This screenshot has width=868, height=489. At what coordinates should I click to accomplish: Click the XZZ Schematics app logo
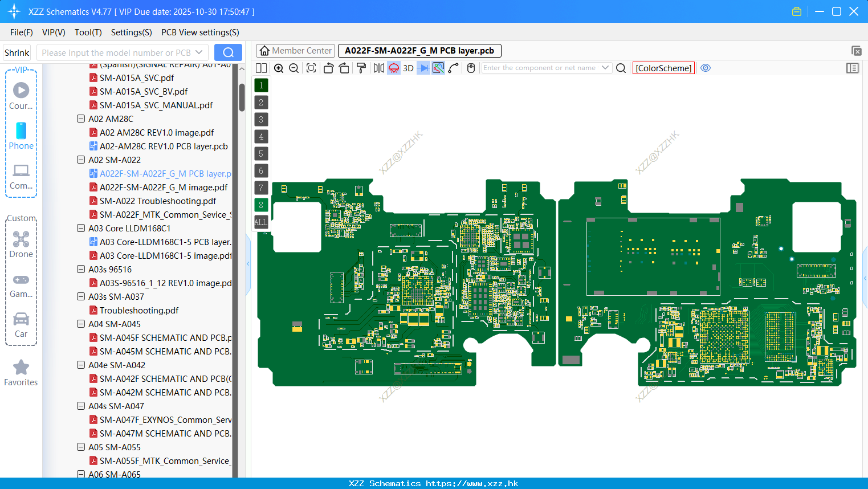[14, 11]
